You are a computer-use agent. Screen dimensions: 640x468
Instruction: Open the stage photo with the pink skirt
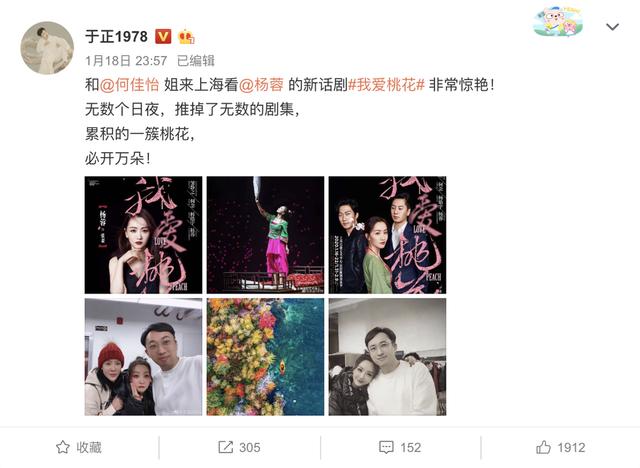(x=265, y=235)
